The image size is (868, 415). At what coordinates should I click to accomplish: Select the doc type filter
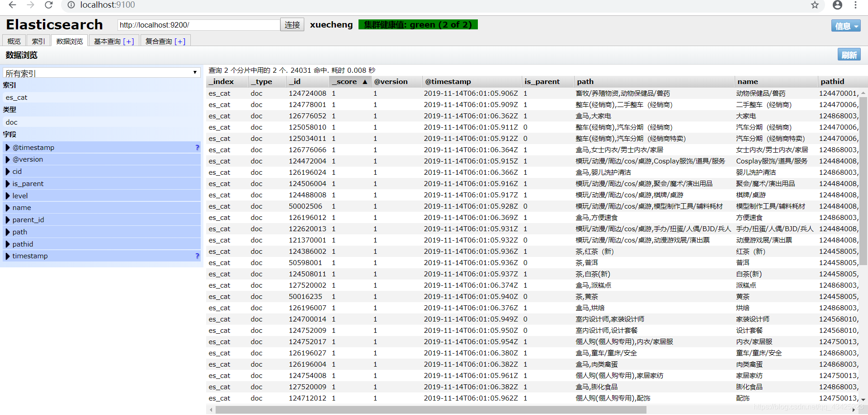101,122
